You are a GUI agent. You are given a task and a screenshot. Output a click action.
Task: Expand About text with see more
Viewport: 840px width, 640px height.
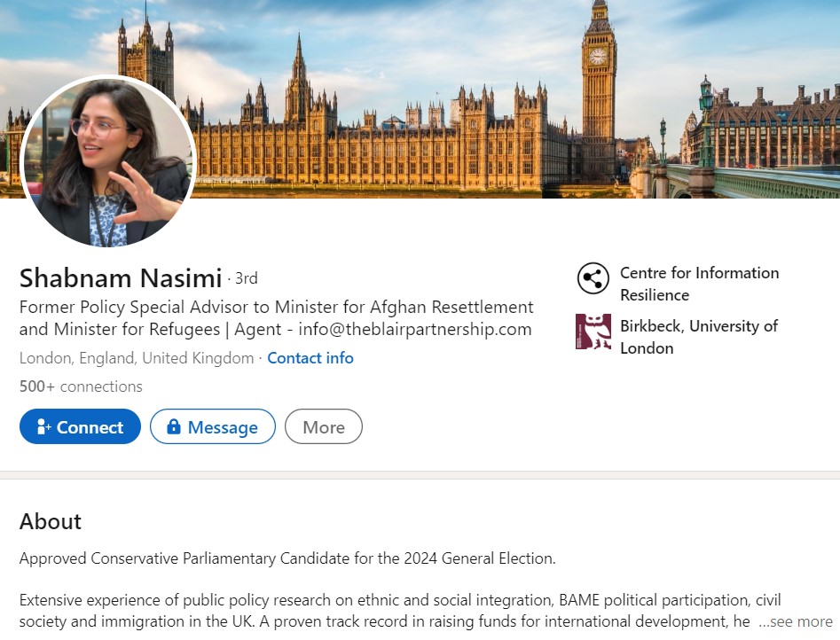click(x=795, y=621)
